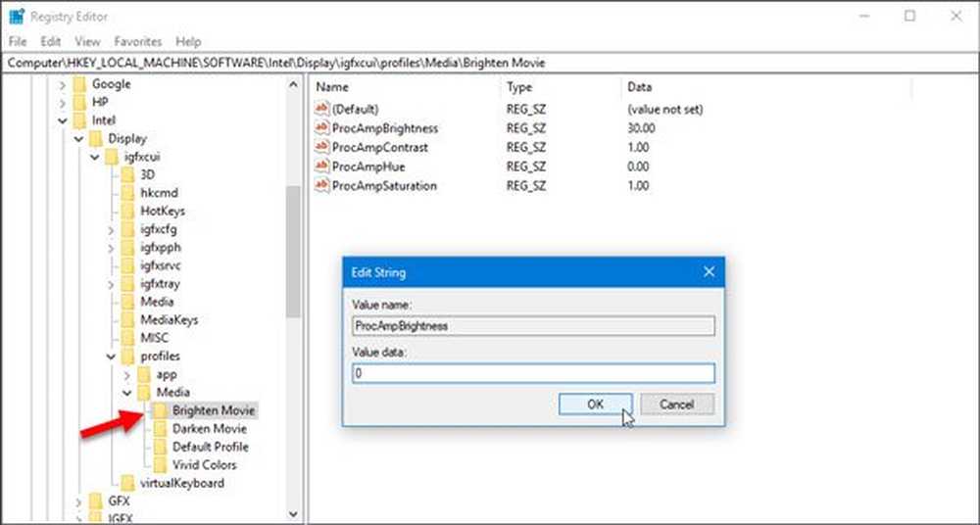The width and height of the screenshot is (980, 525).
Task: Click the 30.00 data value of ProcAmpBrightness
Action: [641, 128]
